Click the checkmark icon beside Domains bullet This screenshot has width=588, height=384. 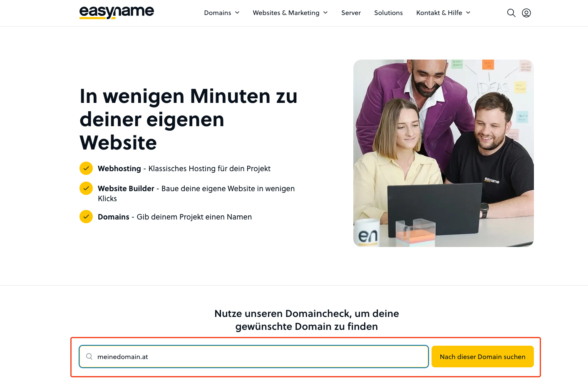coord(86,217)
